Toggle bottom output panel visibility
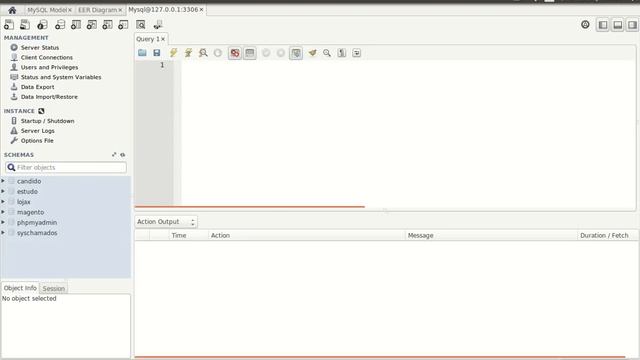Screen dimensions: 640x360 click(x=618, y=25)
